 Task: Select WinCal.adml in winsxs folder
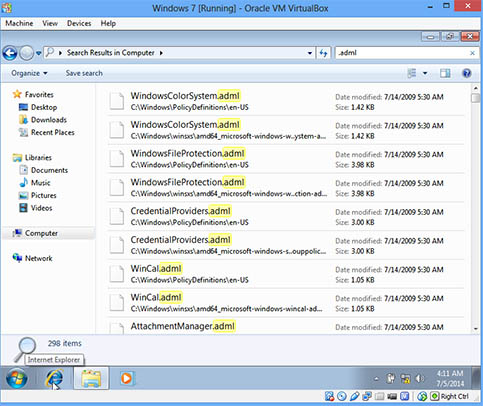click(x=285, y=303)
